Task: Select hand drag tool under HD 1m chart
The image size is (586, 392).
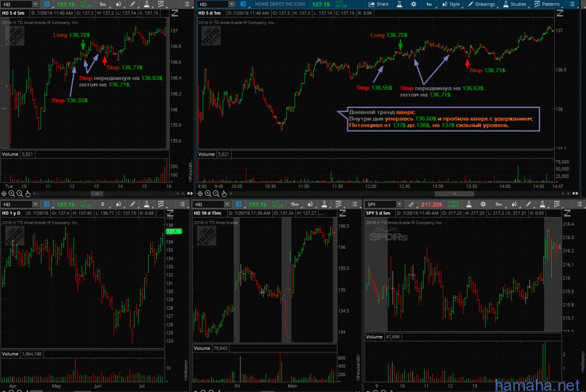Action: [x=224, y=194]
